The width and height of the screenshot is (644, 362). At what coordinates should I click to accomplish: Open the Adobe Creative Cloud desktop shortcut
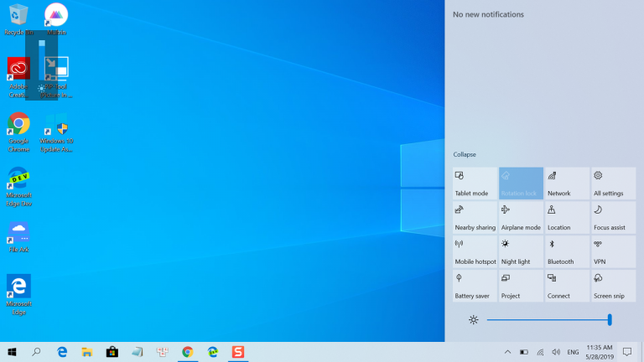coord(18,78)
